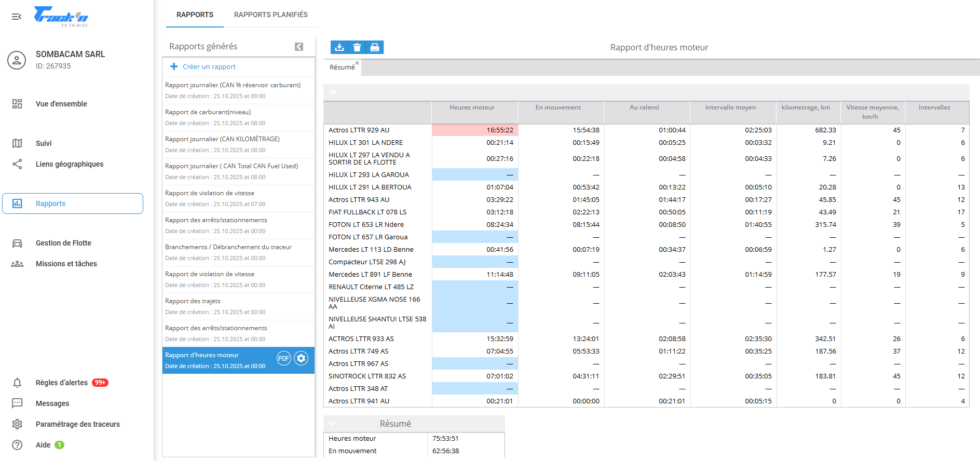
Task: Switch to the Rapports planifiés tab
Action: 270,15
